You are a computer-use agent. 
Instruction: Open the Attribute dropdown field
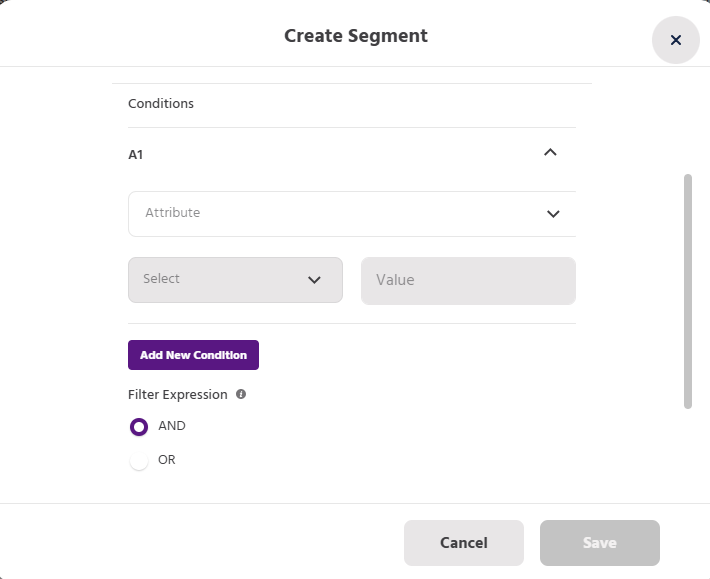340,213
